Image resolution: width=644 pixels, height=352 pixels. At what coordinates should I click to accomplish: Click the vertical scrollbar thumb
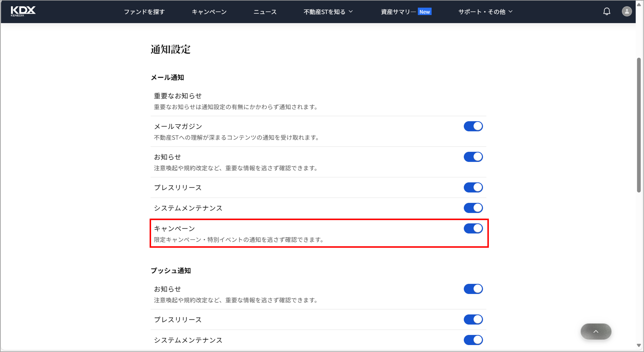(639, 125)
